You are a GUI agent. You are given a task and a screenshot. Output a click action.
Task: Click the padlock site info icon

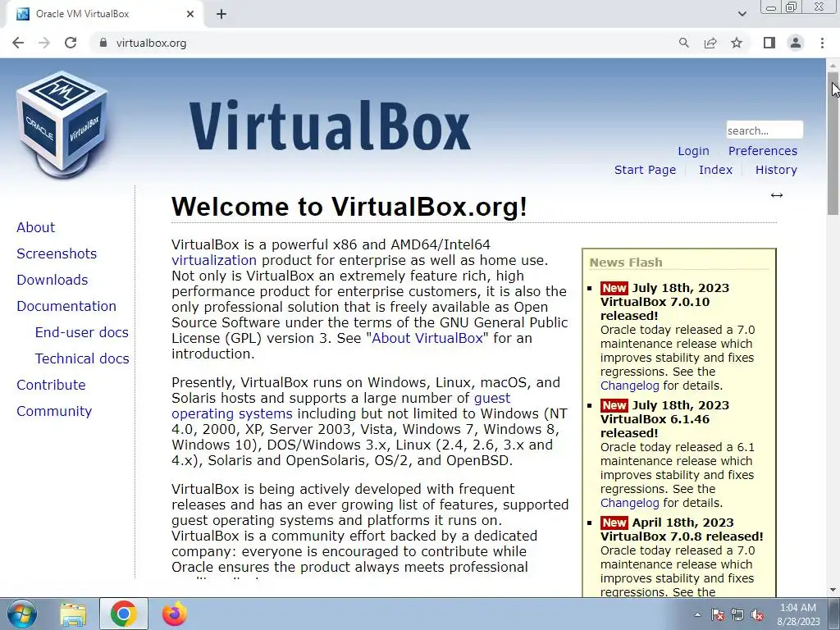(x=103, y=43)
